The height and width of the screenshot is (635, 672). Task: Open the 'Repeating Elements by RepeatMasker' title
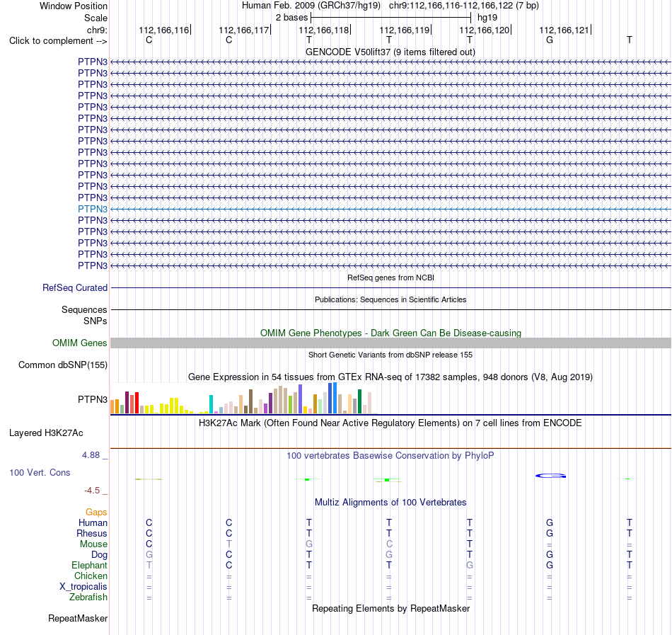click(391, 608)
